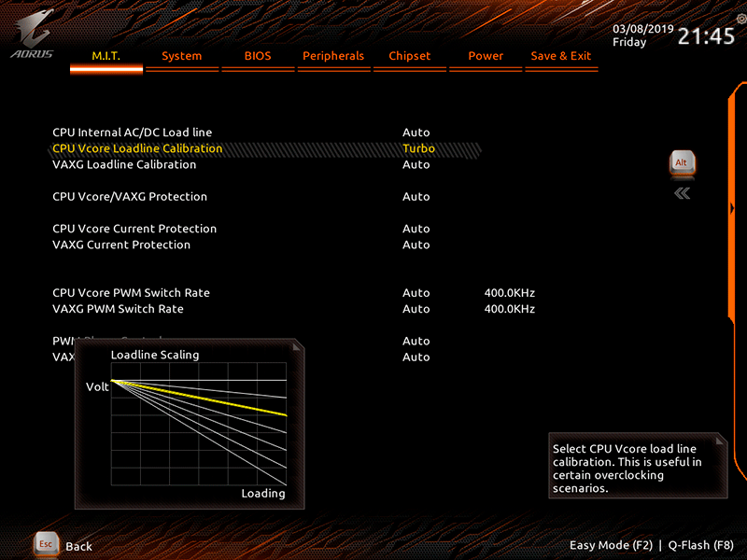The height and width of the screenshot is (560, 747).
Task: Select CPU Vcore/VAXG Protection label
Action: tap(130, 197)
